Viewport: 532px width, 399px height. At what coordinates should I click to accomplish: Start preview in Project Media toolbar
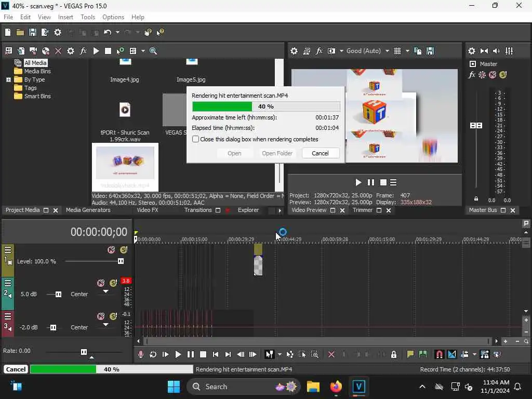[96, 51]
